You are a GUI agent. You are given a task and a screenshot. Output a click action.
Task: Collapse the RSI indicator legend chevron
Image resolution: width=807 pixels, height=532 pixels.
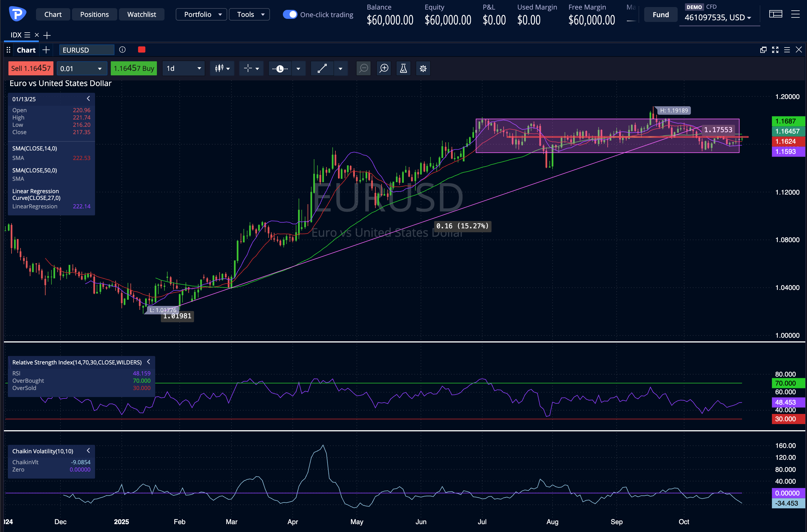pyautogui.click(x=148, y=362)
